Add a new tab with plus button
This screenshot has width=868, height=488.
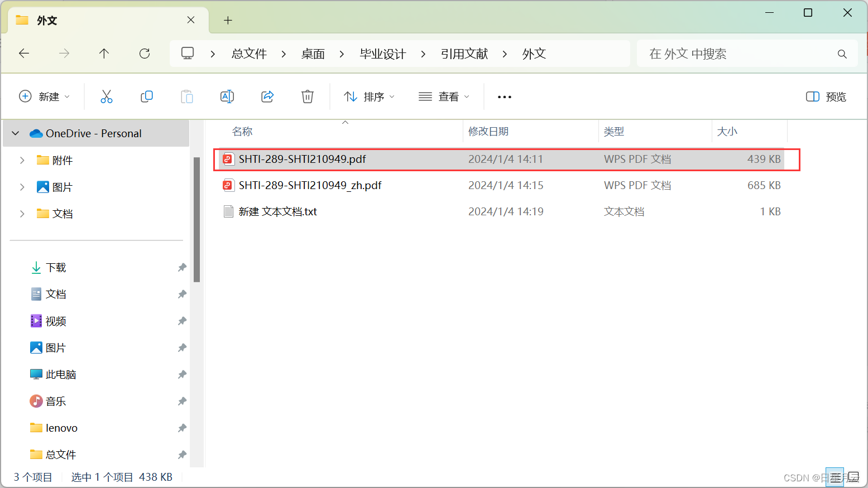[x=228, y=21]
